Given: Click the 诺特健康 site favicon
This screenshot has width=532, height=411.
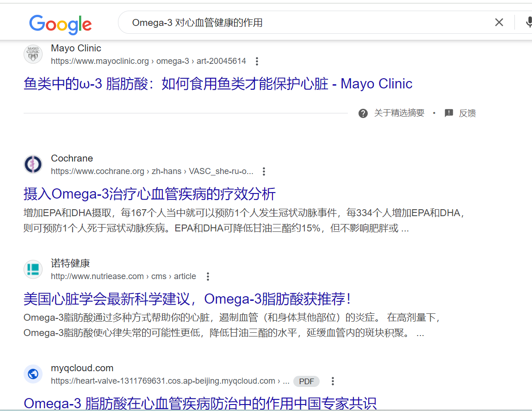Looking at the screenshot, I should click(x=33, y=269).
